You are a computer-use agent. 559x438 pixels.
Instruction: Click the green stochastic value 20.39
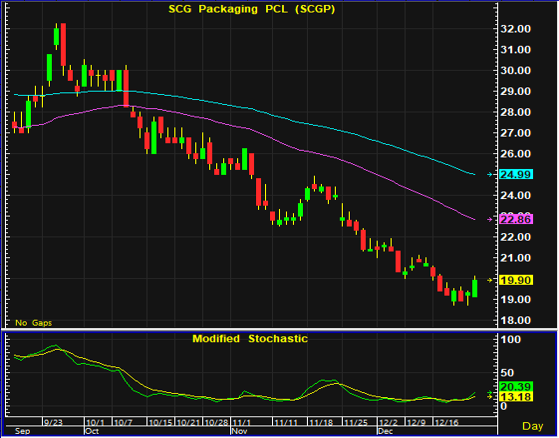516,387
